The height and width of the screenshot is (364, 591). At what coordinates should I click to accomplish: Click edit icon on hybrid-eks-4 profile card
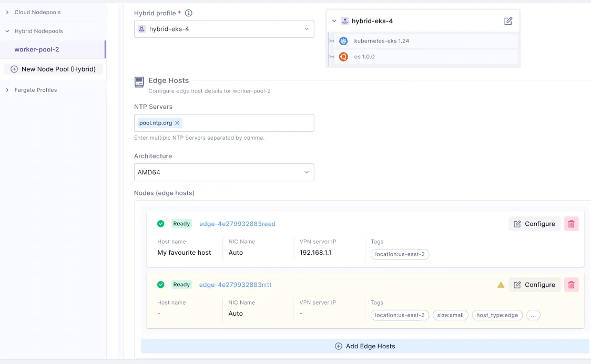[508, 21]
